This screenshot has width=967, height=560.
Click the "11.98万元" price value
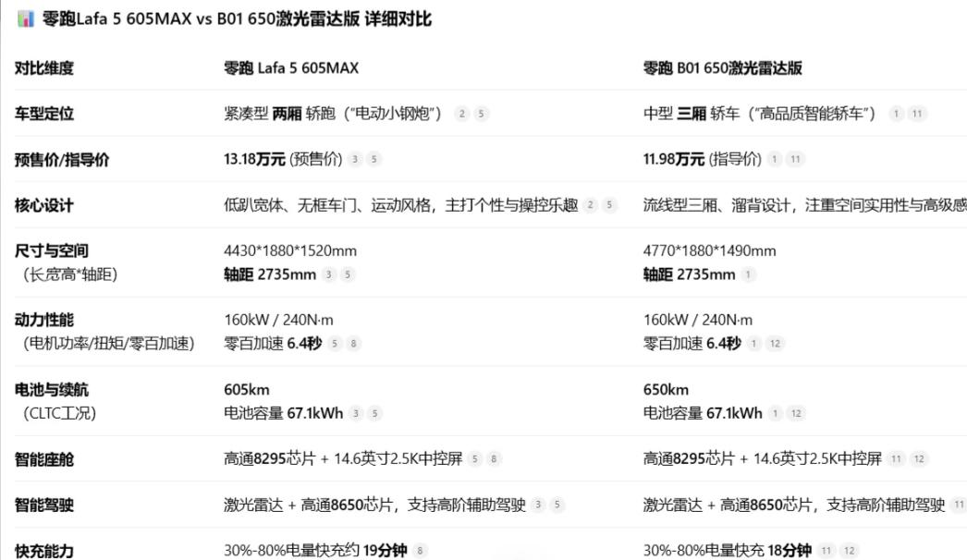pyautogui.click(x=674, y=159)
